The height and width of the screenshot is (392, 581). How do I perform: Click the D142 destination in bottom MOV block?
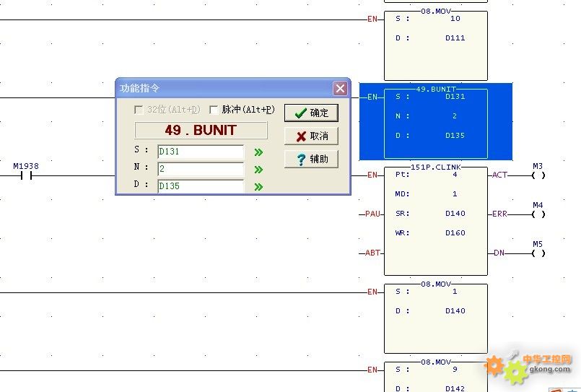455,388
